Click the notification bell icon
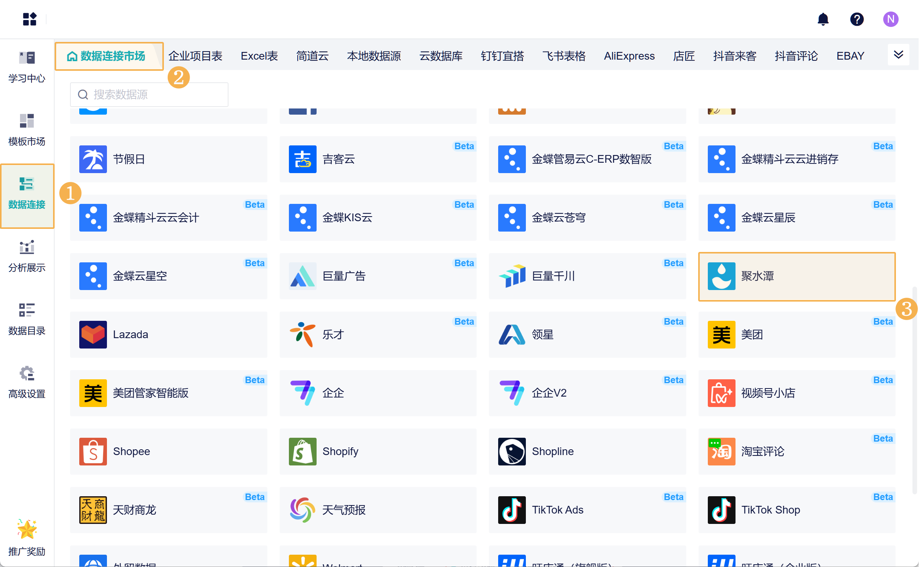The width and height of the screenshot is (924, 567). tap(823, 19)
